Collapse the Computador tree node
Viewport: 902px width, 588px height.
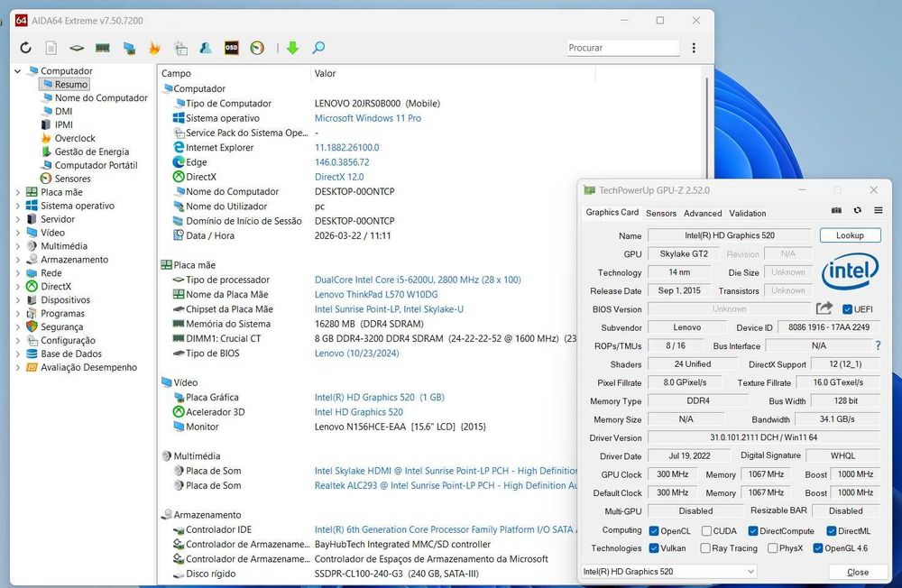pos(18,70)
